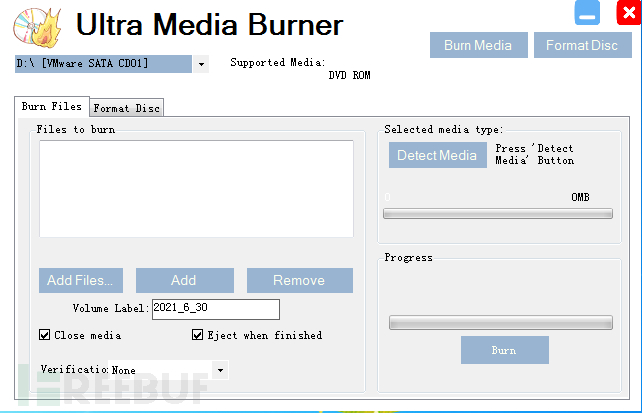
Task: Click the burn Progress bar
Action: 500,322
